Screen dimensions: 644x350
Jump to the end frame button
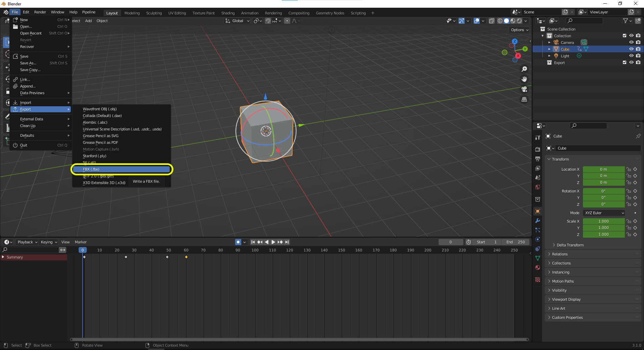click(x=287, y=242)
